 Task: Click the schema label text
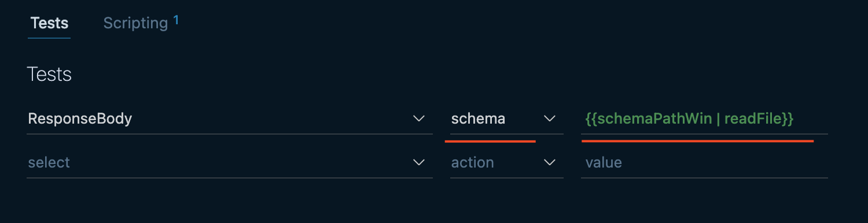click(x=478, y=119)
